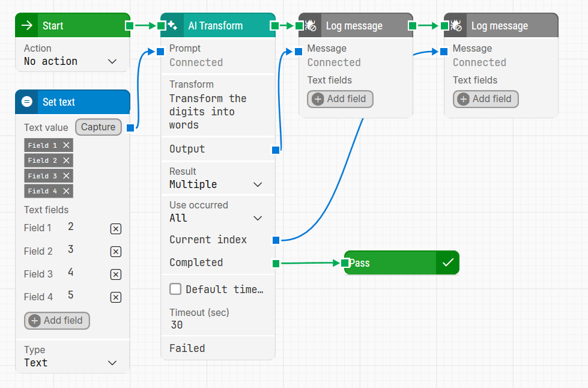588x388 pixels.
Task: Click the second Log message Message input port
Action: pyautogui.click(x=444, y=52)
